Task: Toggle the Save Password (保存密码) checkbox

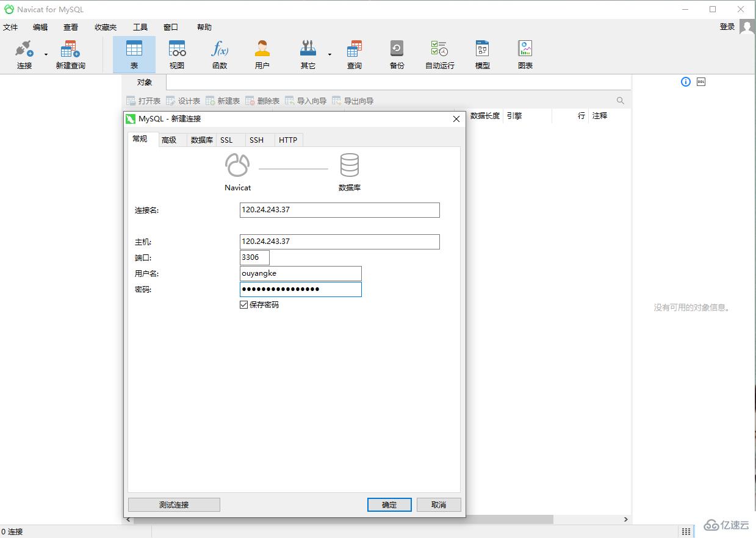Action: (244, 305)
